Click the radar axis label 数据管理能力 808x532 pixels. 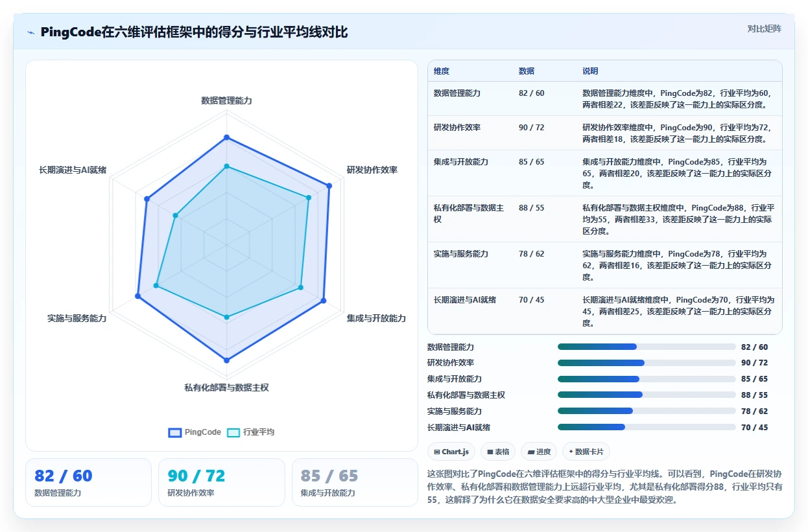[x=226, y=100]
